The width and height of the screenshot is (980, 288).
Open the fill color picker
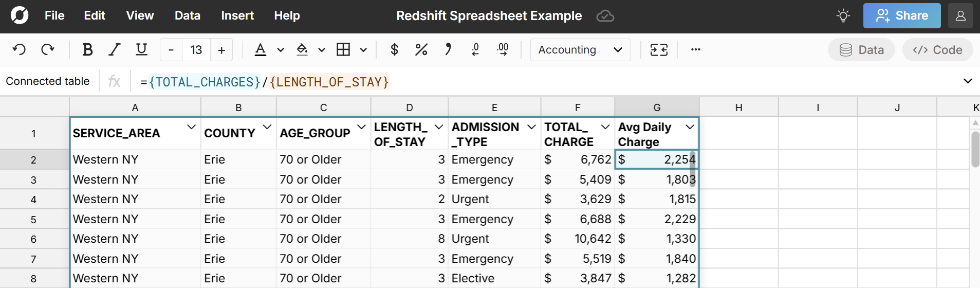[x=302, y=50]
